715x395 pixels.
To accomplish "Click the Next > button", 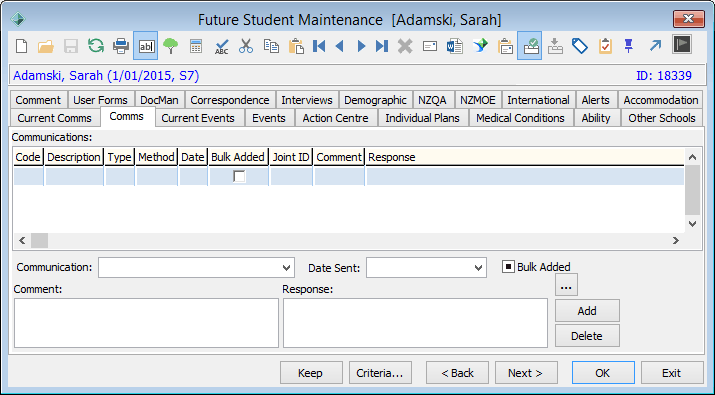I will click(526, 373).
